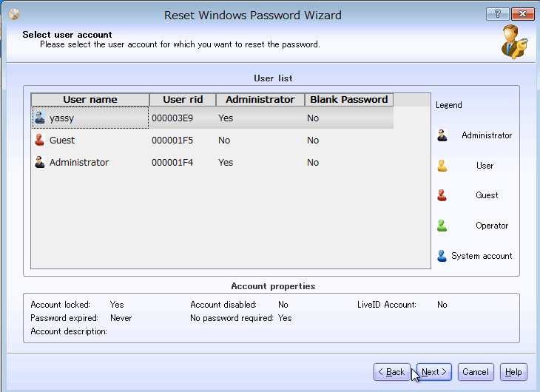
Task: Click the Guest user red icon
Action: 40,141
